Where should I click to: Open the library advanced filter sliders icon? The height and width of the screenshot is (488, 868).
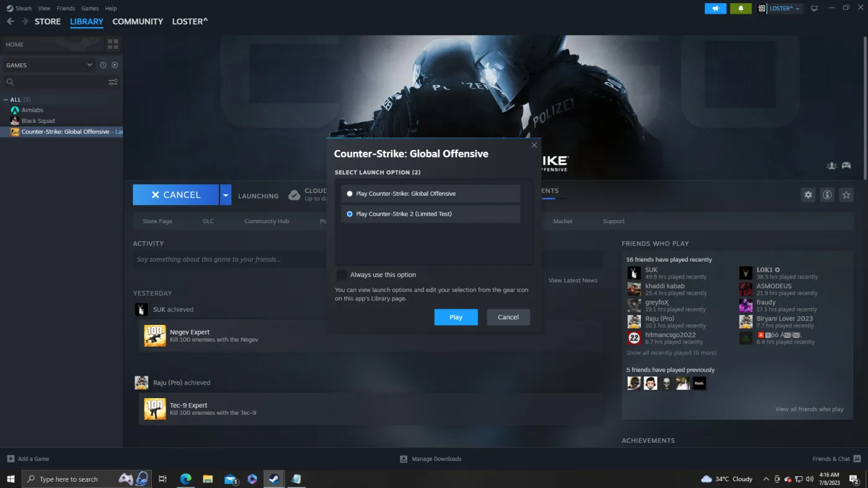click(x=113, y=82)
